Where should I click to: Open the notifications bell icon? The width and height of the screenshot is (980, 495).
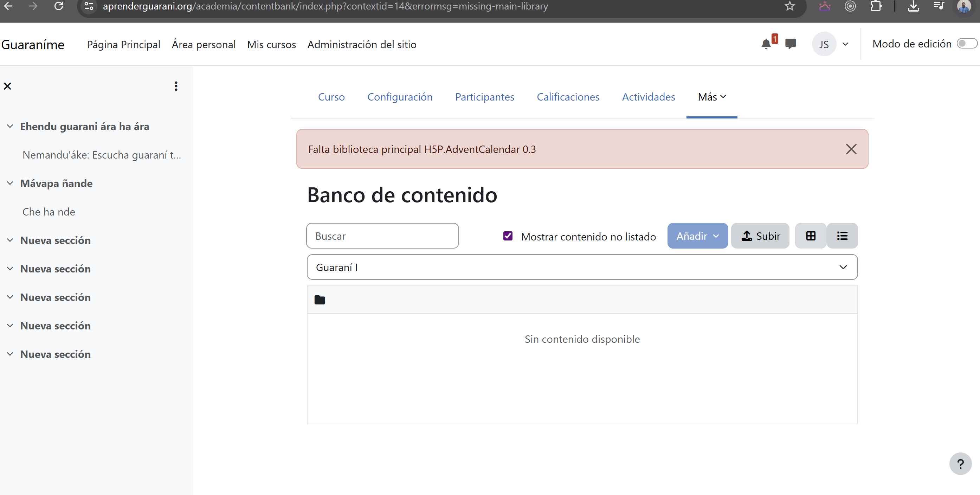point(766,44)
